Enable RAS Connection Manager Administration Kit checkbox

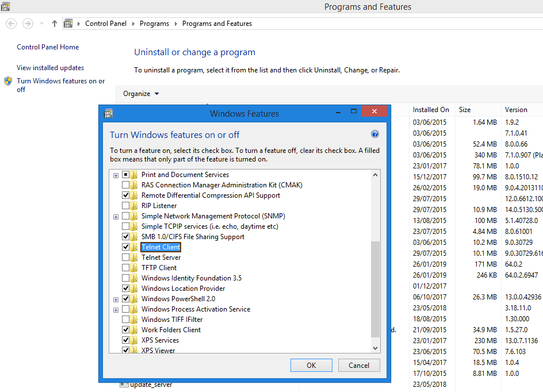pyautogui.click(x=126, y=185)
